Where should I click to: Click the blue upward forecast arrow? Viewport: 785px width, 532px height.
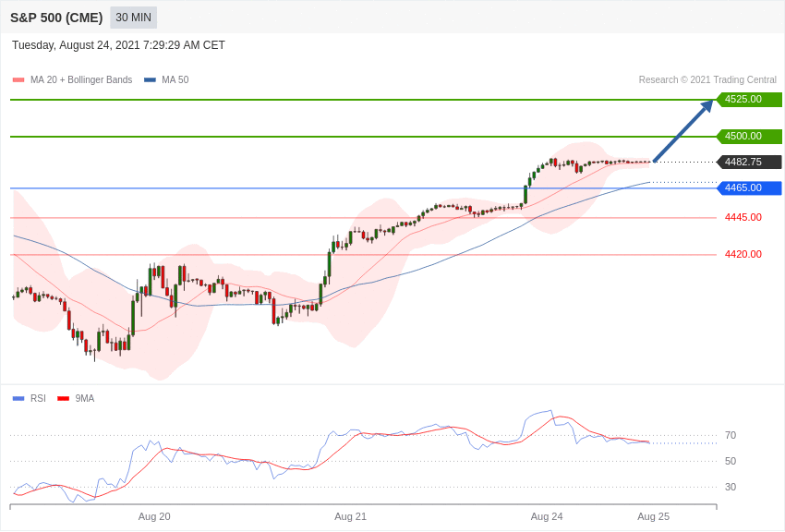682,131
